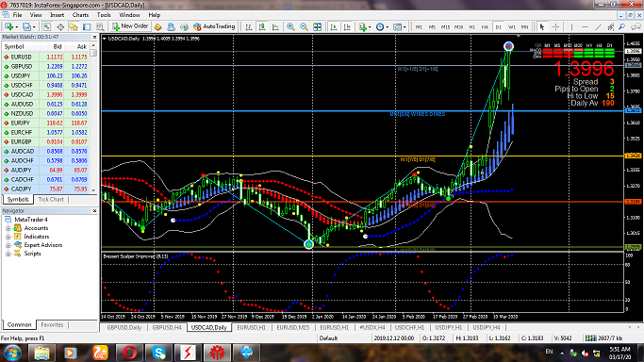
Task: Open the Templates dropdown
Action: (399, 26)
